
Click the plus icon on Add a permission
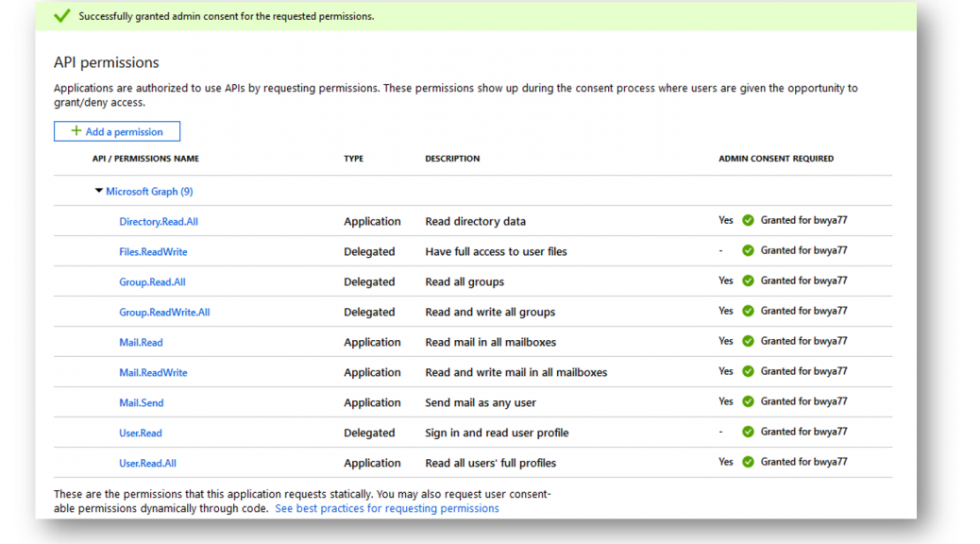pyautogui.click(x=76, y=130)
